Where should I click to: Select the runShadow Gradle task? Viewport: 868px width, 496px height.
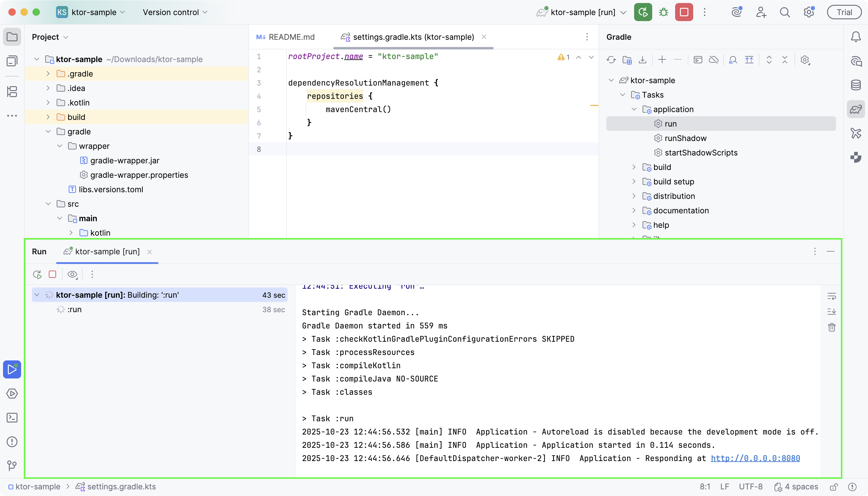[685, 138]
